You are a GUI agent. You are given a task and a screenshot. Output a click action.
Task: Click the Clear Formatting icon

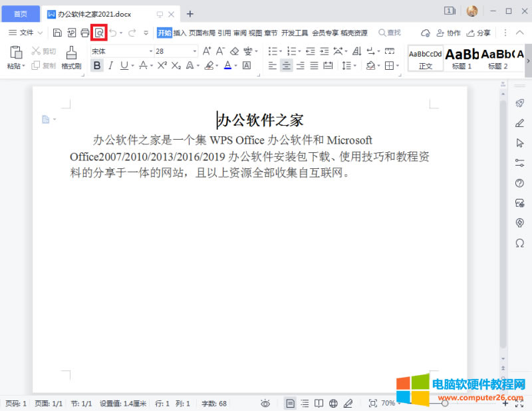tap(233, 50)
